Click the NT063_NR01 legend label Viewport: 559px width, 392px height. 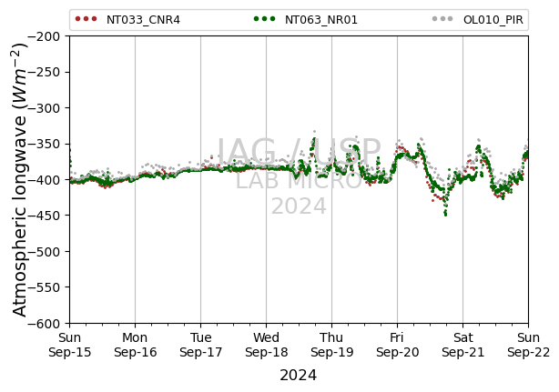(x=320, y=20)
